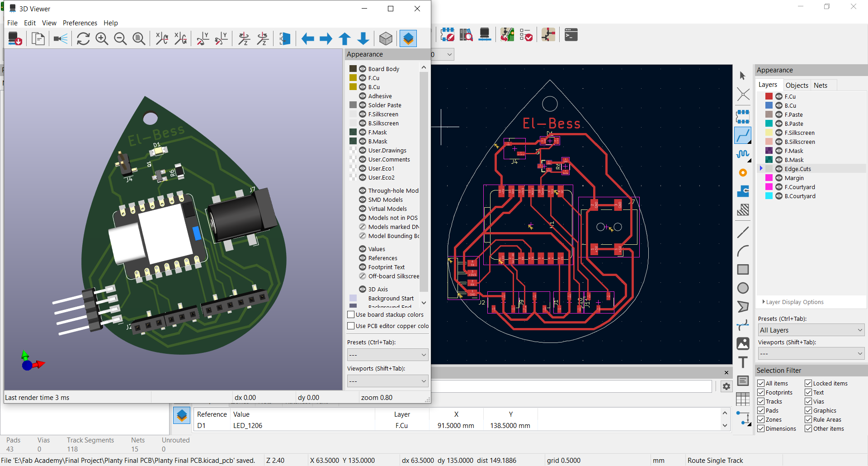Image resolution: width=868 pixels, height=466 pixels.
Task: Close the search panel with X
Action: pyautogui.click(x=726, y=372)
